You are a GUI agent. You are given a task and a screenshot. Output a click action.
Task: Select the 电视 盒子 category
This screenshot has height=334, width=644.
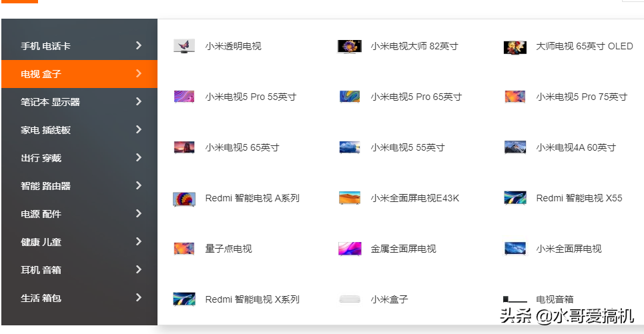[x=79, y=74]
